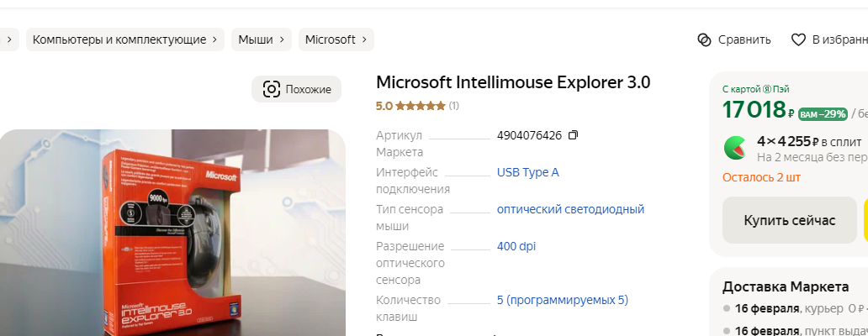Click the Интерфейс подключения label
Image resolution: width=868 pixels, height=336 pixels.
[412, 181]
